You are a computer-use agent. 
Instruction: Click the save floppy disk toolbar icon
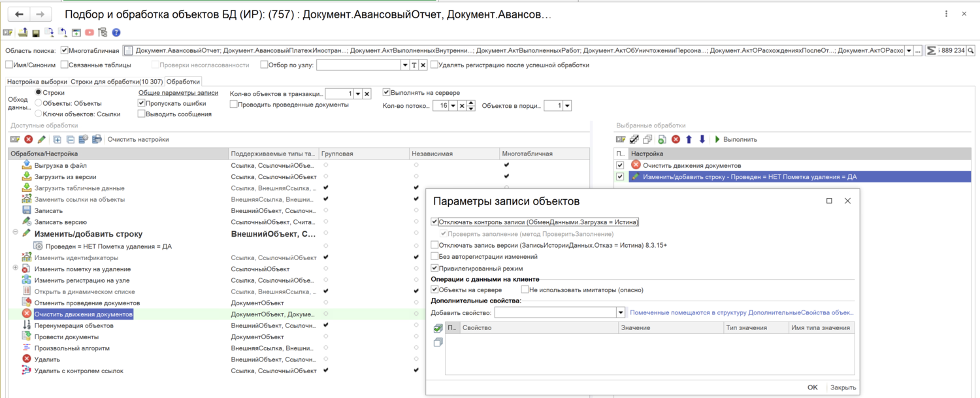coord(36,32)
